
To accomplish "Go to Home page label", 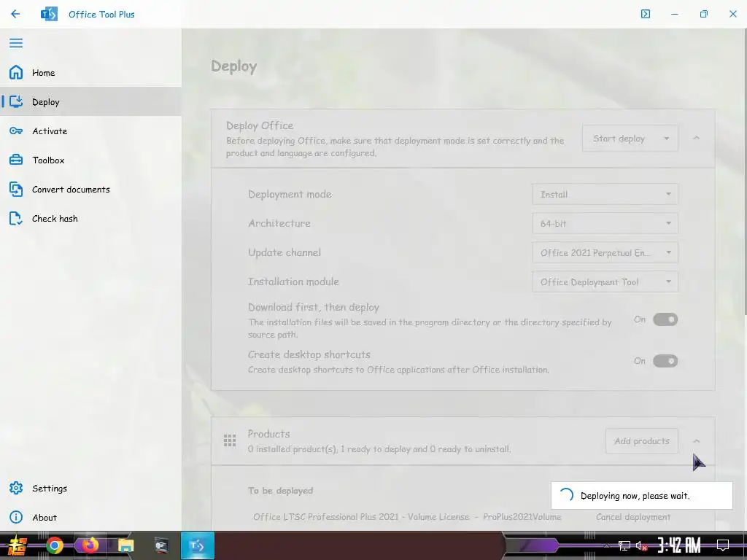I will click(43, 73).
